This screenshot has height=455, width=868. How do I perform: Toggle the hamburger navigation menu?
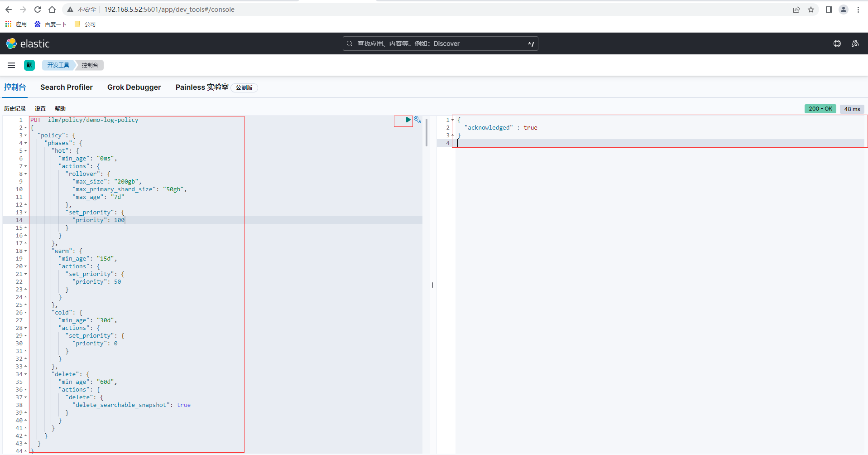[x=11, y=65]
